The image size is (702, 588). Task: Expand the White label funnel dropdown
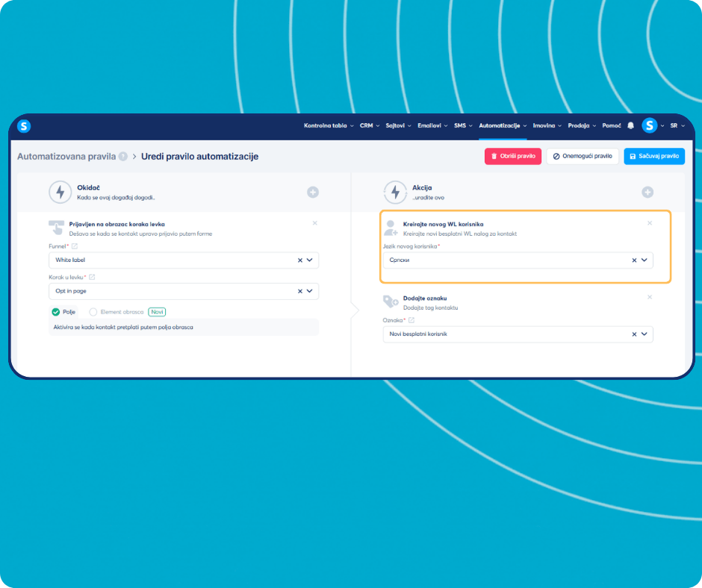(309, 260)
